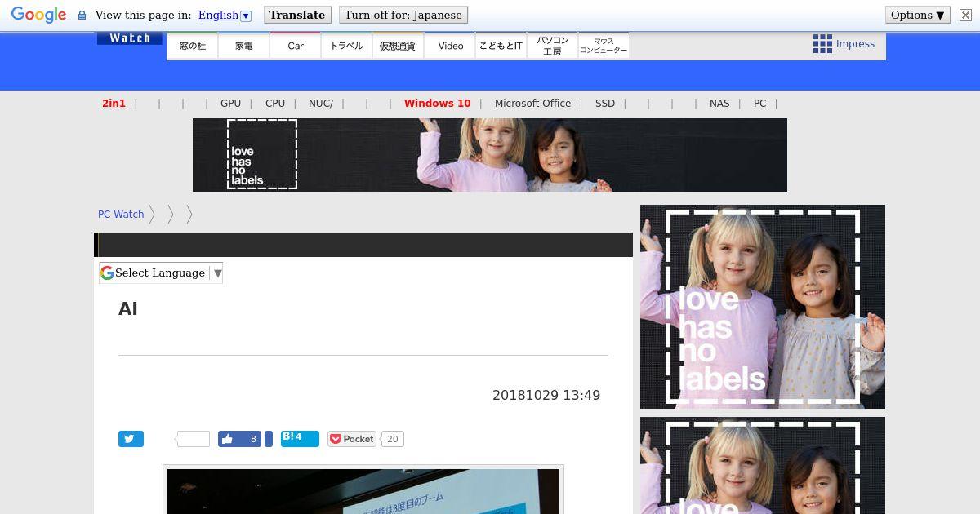Open the 家電 tab
The width and height of the screenshot is (980, 514).
point(244,46)
